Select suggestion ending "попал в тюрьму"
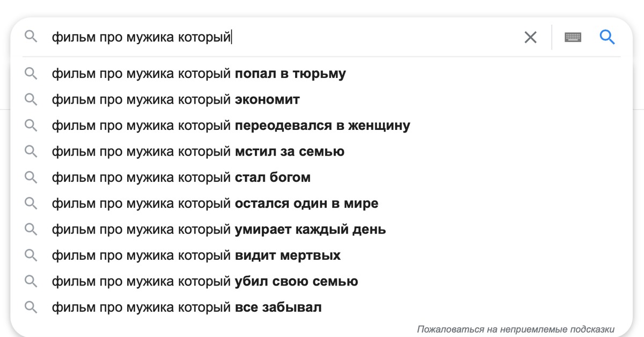Screen dimensions: 644x337 click(199, 74)
